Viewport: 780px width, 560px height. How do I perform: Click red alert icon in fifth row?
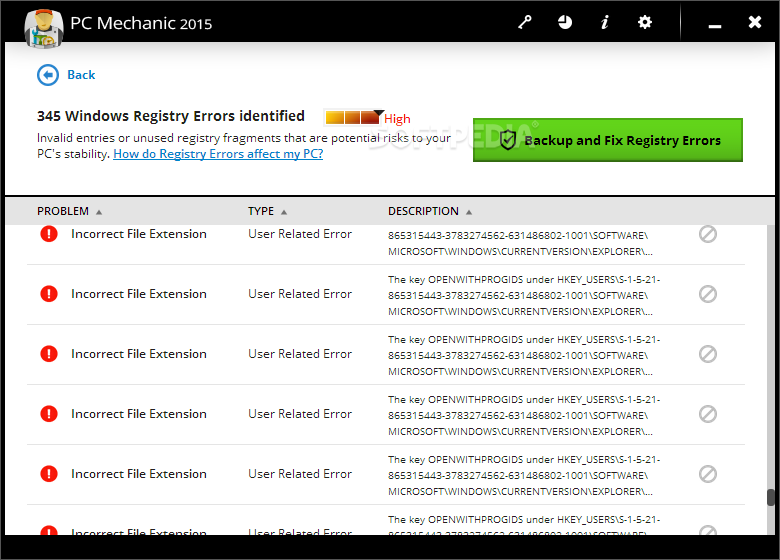click(49, 474)
